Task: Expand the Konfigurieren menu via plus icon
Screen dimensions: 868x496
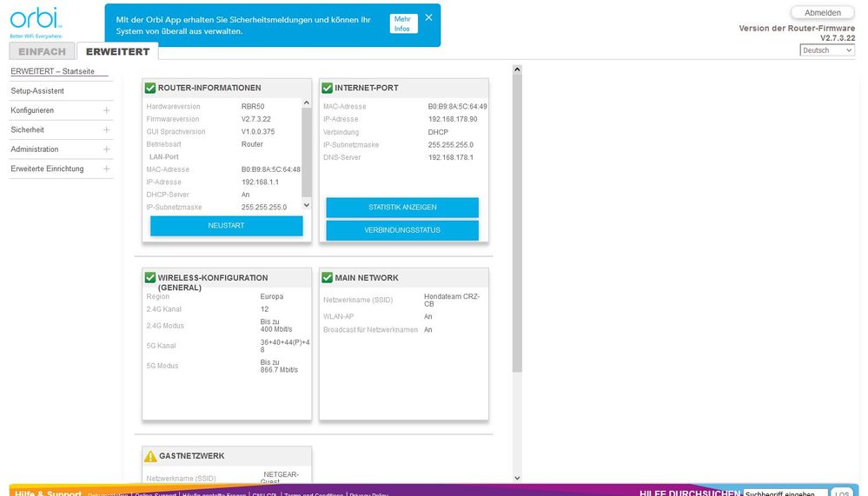Action: [x=106, y=110]
